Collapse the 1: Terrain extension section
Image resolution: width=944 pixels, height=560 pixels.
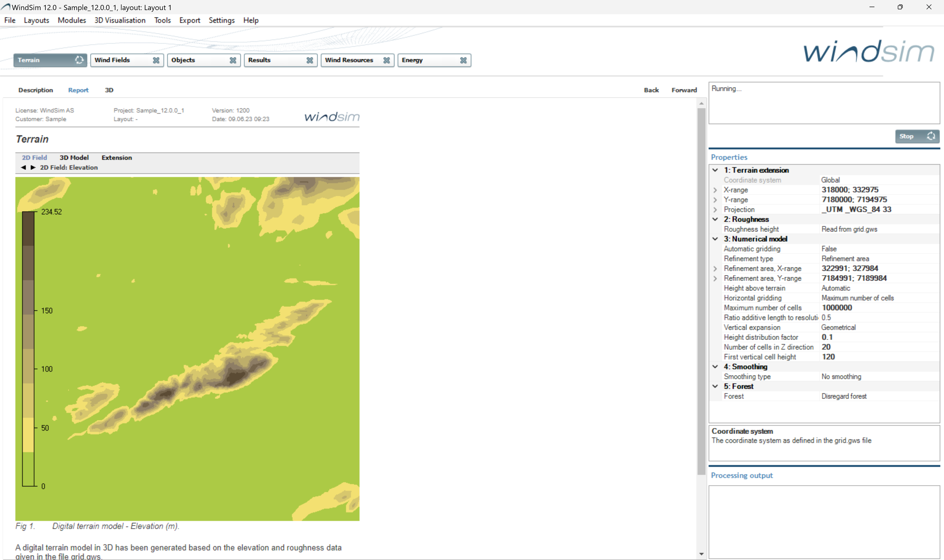[715, 170]
